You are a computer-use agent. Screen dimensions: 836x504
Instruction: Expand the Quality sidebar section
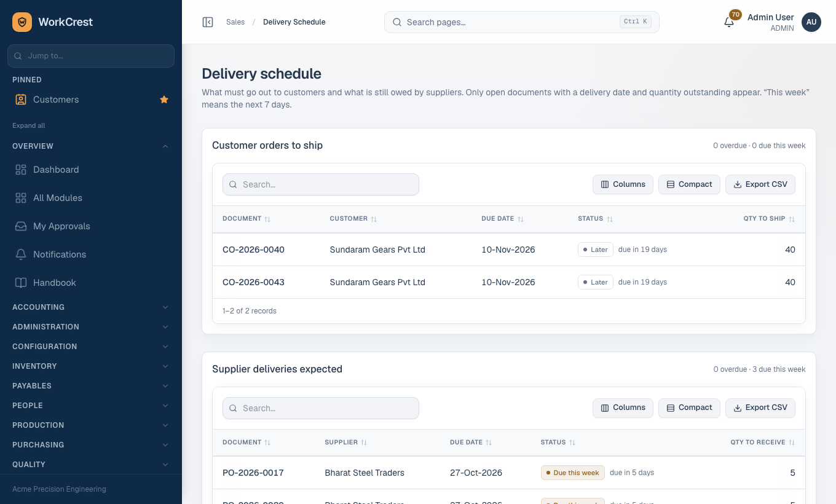click(91, 465)
